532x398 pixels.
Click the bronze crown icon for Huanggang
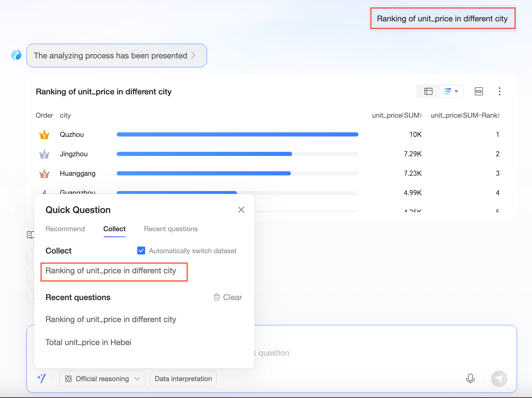pyautogui.click(x=44, y=173)
